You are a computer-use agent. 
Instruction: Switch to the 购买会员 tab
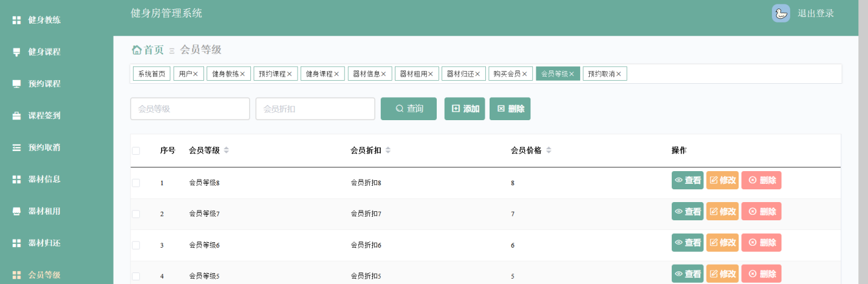tap(507, 73)
